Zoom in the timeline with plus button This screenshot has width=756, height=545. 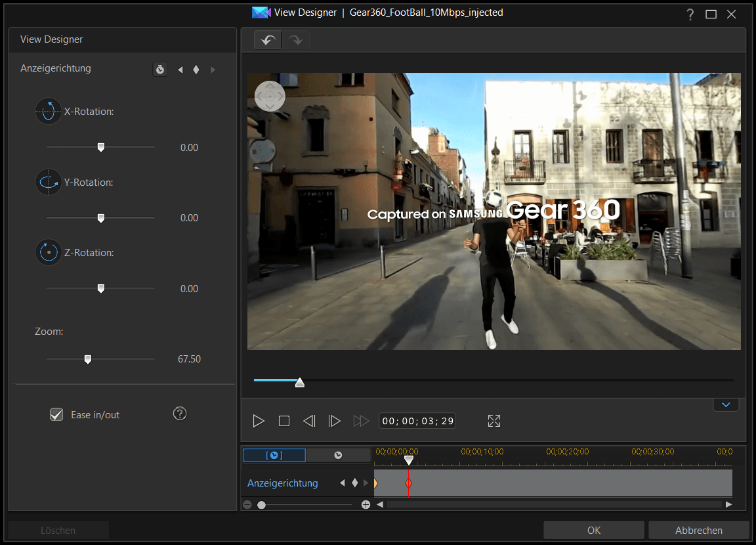pos(366,504)
